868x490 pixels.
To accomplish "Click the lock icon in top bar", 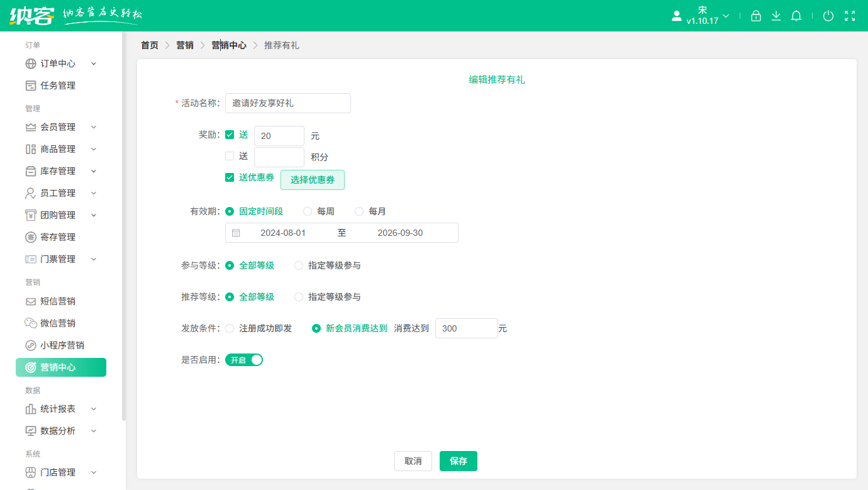I will point(755,16).
